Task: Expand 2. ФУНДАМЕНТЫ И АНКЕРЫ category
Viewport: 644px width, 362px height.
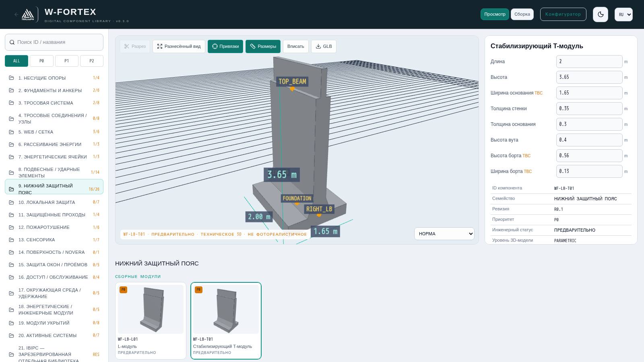Action: pyautogui.click(x=54, y=90)
